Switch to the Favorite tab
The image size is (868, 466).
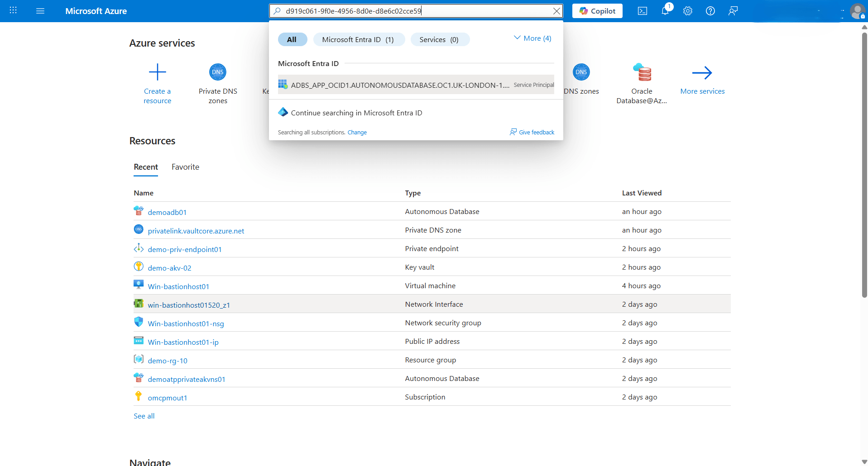pyautogui.click(x=185, y=166)
